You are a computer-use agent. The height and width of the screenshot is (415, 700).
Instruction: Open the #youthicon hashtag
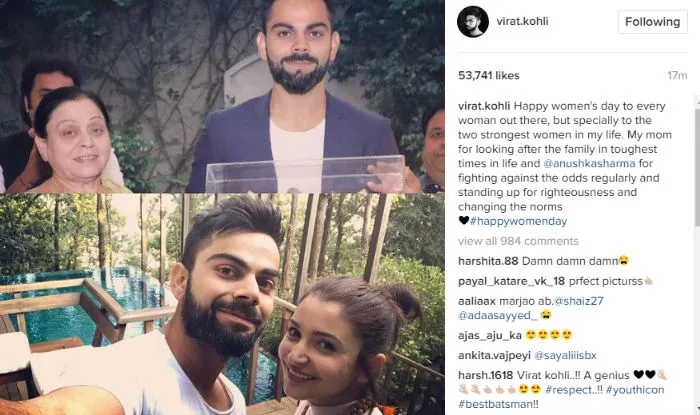(x=635, y=390)
